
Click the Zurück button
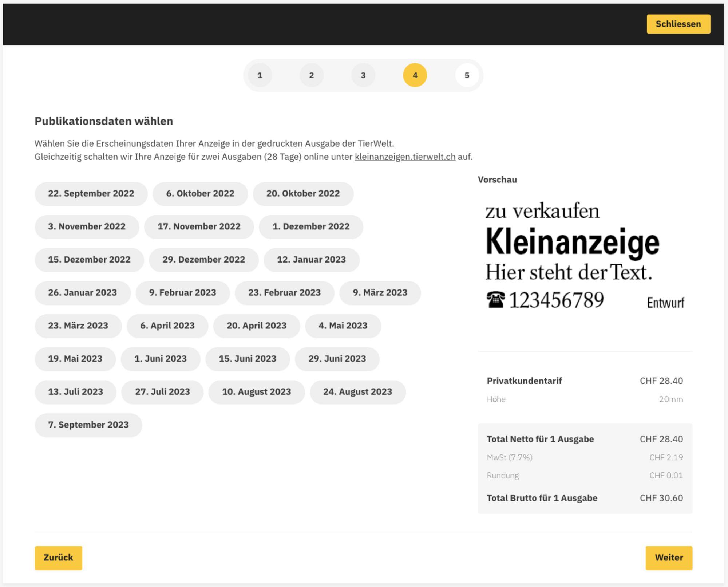[x=58, y=558]
